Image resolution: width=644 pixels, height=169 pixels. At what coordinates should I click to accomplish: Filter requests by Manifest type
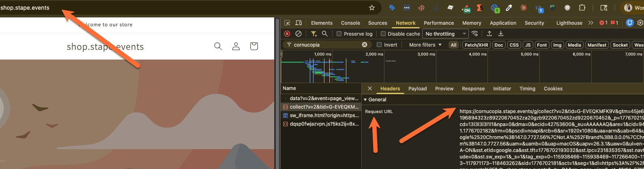click(597, 45)
